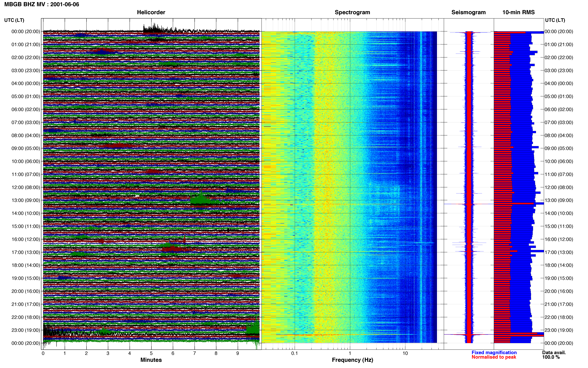
Task: Click the 'Minutes' axis label
Action: pos(151,360)
